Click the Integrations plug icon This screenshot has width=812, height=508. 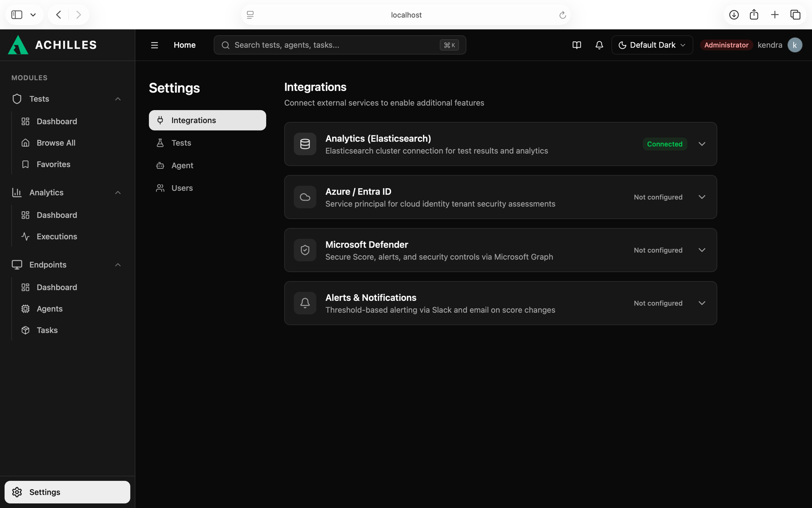[x=160, y=120]
